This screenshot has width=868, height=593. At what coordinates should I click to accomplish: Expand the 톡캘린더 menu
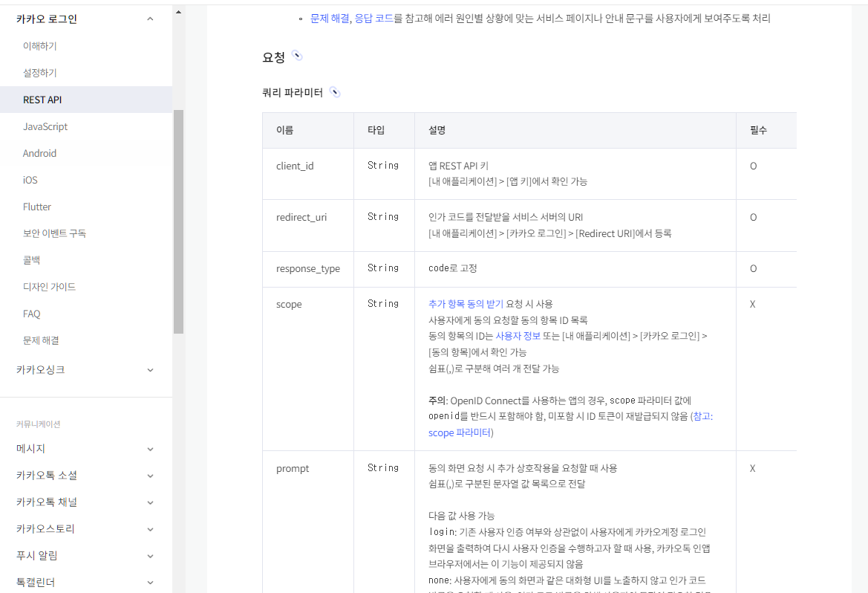[150, 583]
